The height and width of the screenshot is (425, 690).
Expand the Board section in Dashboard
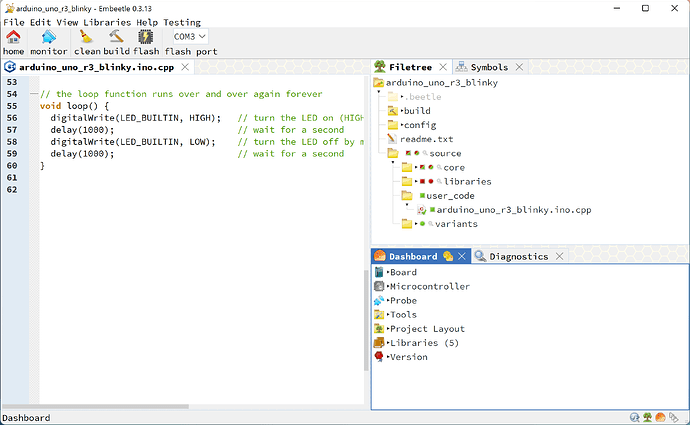click(388, 272)
